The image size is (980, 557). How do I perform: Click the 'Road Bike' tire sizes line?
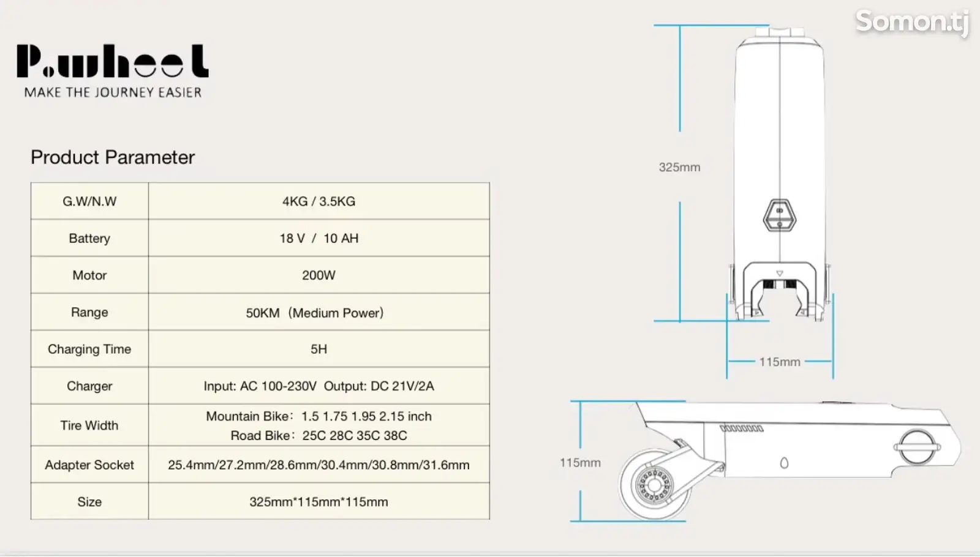pos(318,436)
